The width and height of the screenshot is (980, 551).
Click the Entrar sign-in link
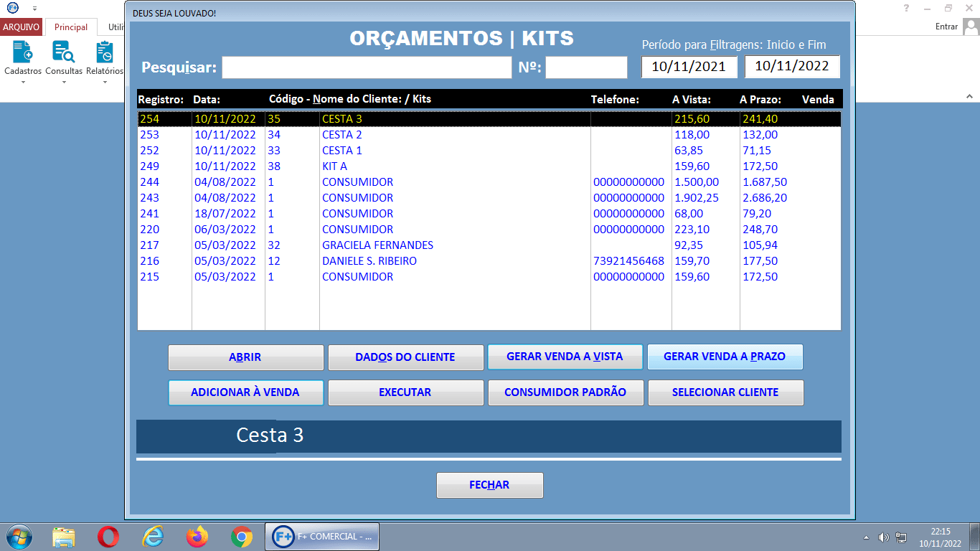[946, 27]
